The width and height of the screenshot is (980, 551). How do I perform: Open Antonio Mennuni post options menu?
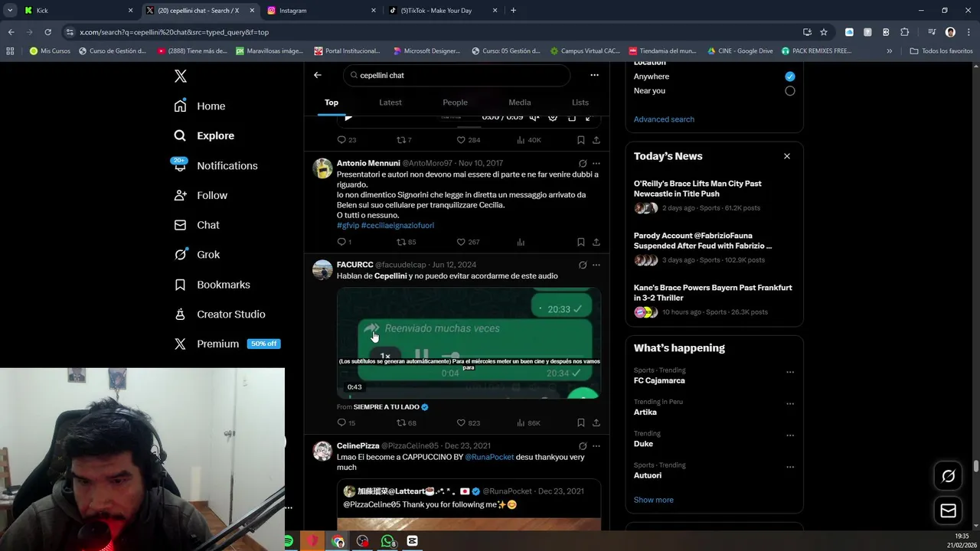tap(596, 164)
